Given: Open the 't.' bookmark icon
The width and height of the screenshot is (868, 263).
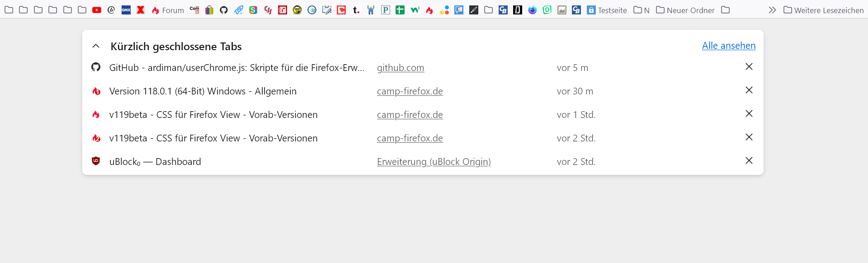Looking at the screenshot, I should coord(356,10).
